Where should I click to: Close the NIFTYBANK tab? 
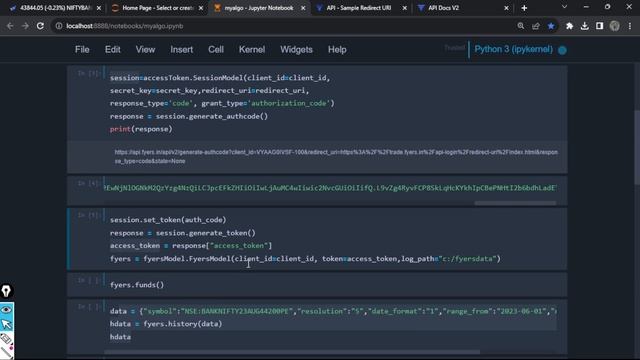(99, 8)
